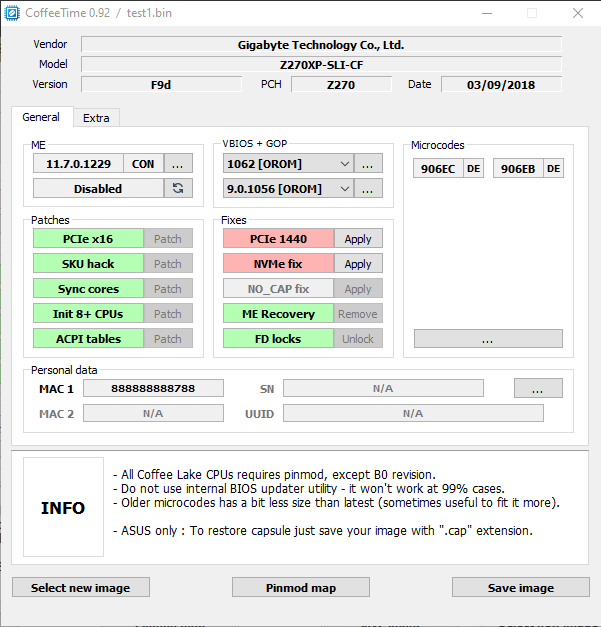Click the Date field 03/09/2018
This screenshot has height=627, width=601.
click(x=501, y=84)
